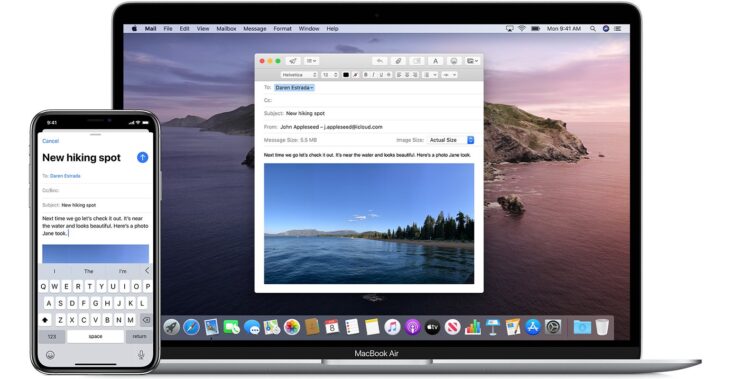740x379 pixels.
Task: Open the Format menu
Action: (282, 29)
